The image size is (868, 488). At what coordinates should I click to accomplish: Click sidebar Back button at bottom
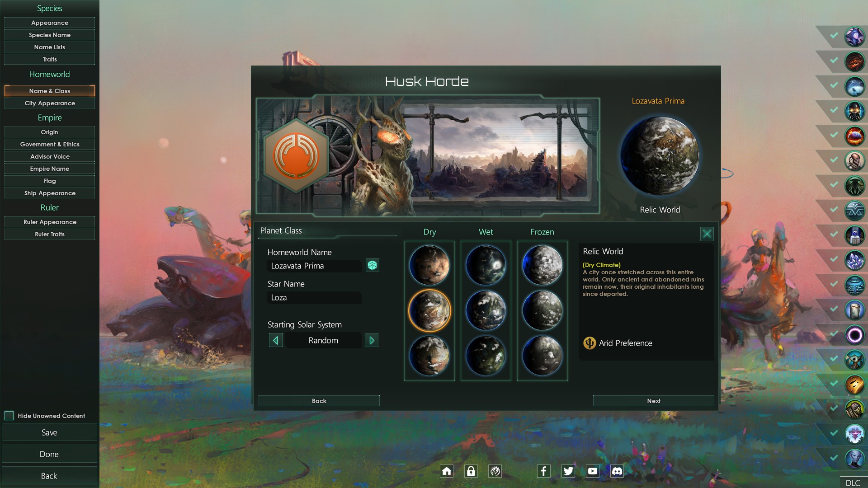tap(49, 476)
